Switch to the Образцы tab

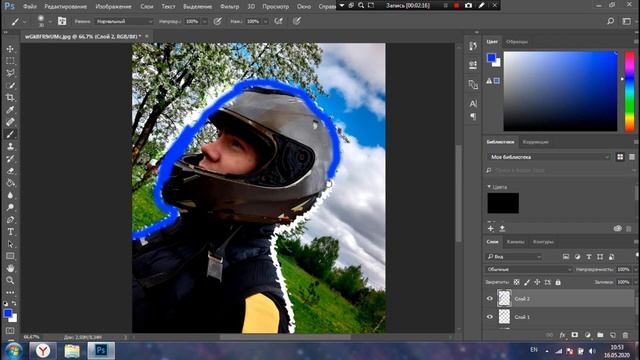point(517,42)
